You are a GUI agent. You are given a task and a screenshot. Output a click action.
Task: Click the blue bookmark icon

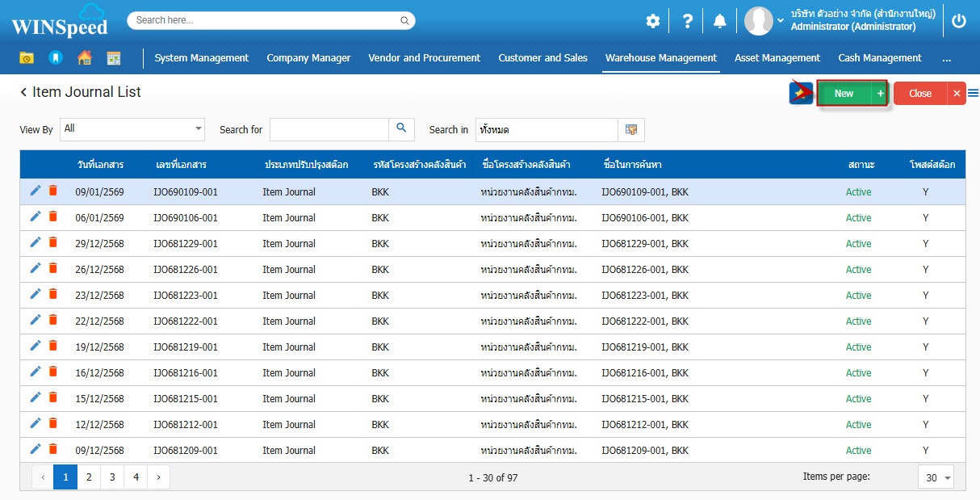(x=55, y=58)
